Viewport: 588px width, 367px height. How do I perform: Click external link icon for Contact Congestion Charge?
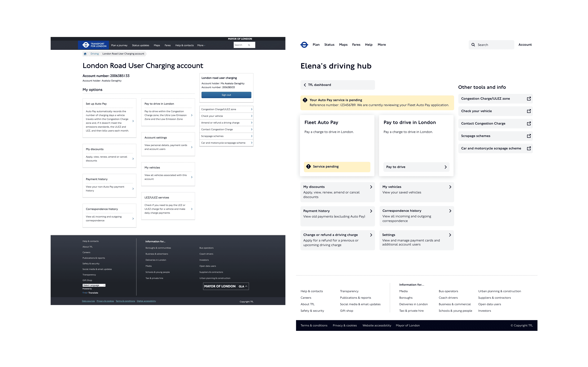(x=529, y=124)
